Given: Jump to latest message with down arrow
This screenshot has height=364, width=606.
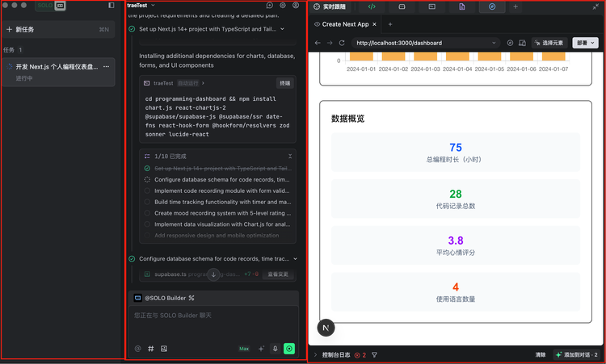Looking at the screenshot, I should click(213, 274).
